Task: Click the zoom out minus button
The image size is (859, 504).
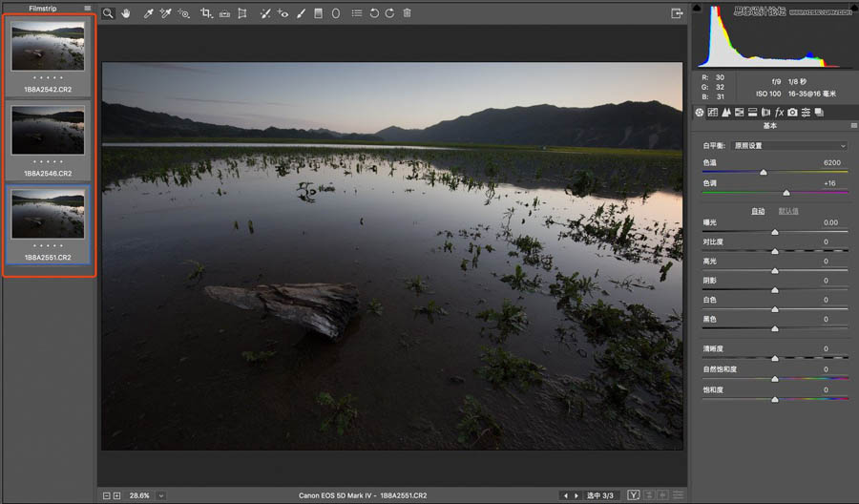Action: pyautogui.click(x=107, y=495)
